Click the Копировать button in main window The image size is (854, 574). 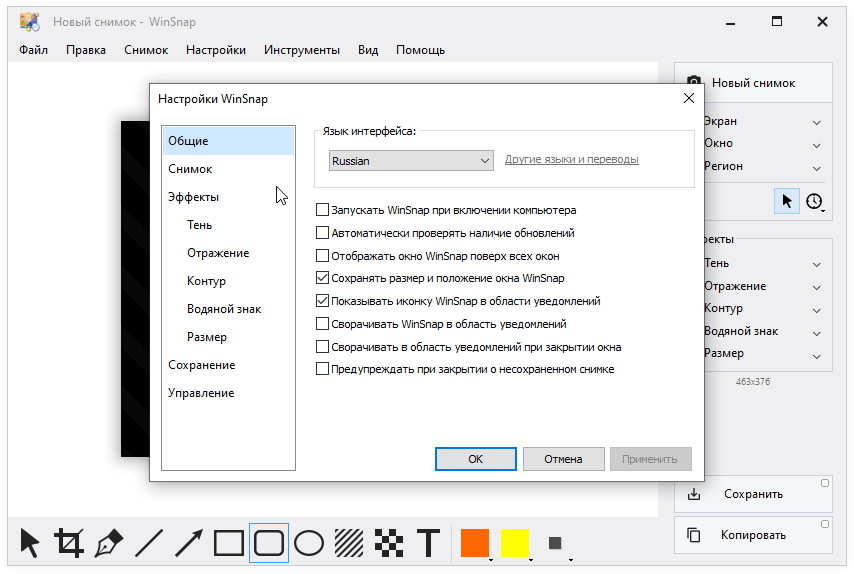point(753,535)
